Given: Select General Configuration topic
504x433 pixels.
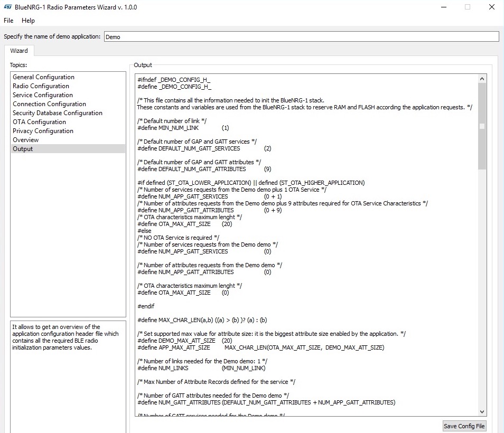Looking at the screenshot, I should point(43,77).
